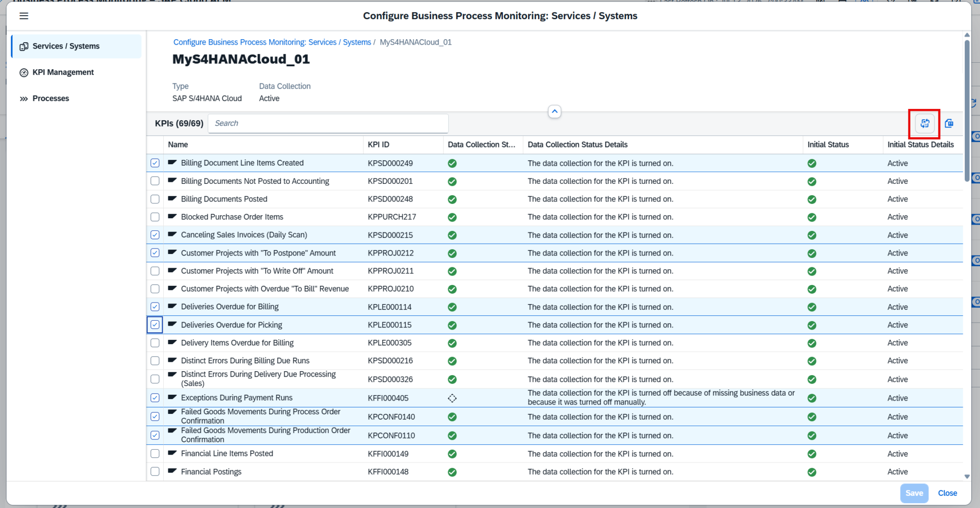
Task: Open the Services / Systems navigation item
Action: coord(76,47)
